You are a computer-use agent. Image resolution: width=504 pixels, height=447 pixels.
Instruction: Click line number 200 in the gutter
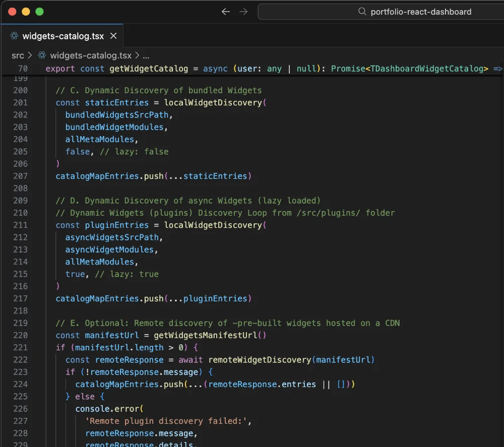coord(20,90)
